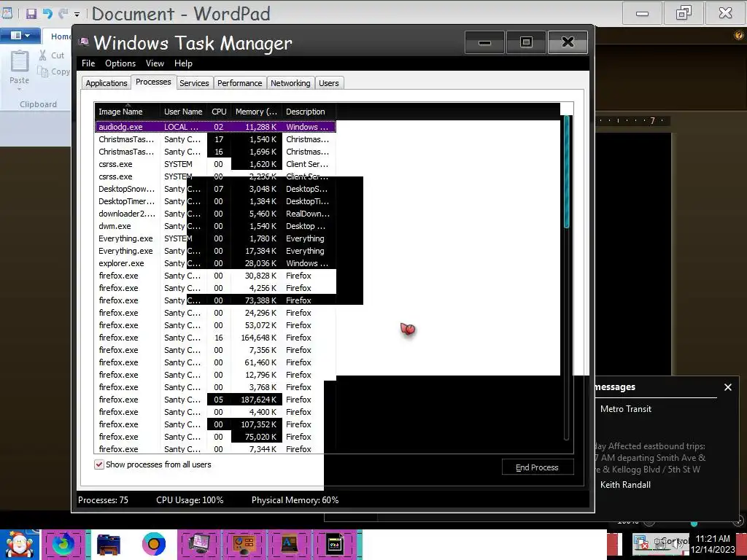Switch to the Networking tab

tap(290, 83)
